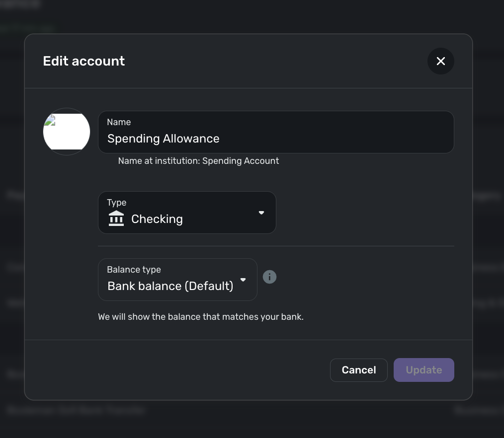This screenshot has width=504, height=438.
Task: Click the caret arrow in Balance type field
Action: [243, 280]
